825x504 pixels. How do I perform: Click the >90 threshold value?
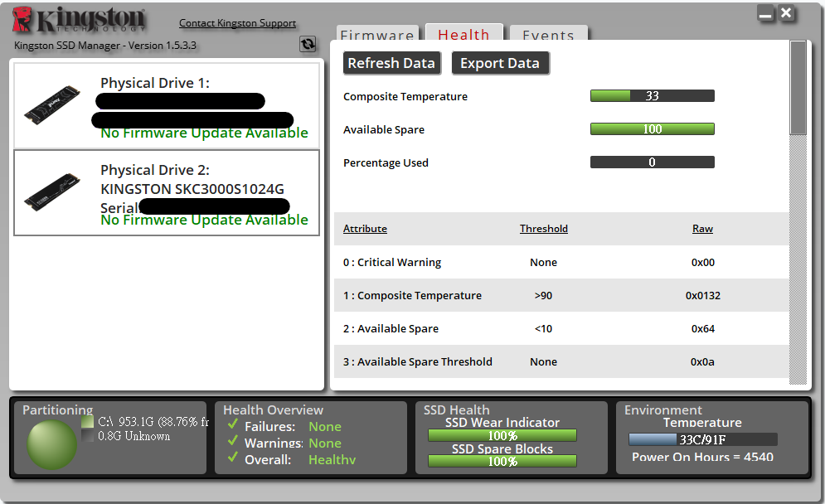544,296
